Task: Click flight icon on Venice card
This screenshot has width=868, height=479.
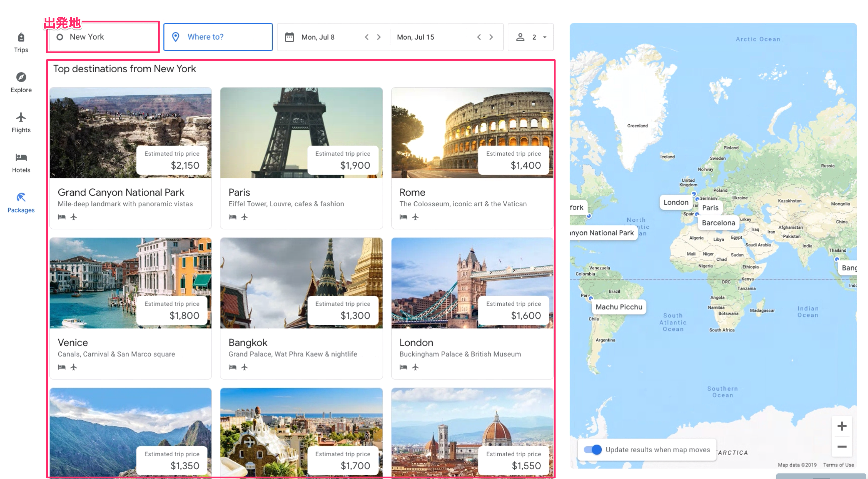Action: [x=74, y=367]
